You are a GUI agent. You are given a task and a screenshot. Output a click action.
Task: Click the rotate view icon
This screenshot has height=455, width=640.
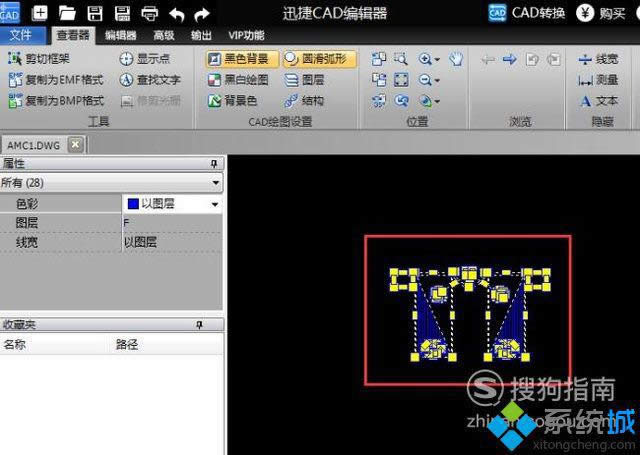[401, 100]
